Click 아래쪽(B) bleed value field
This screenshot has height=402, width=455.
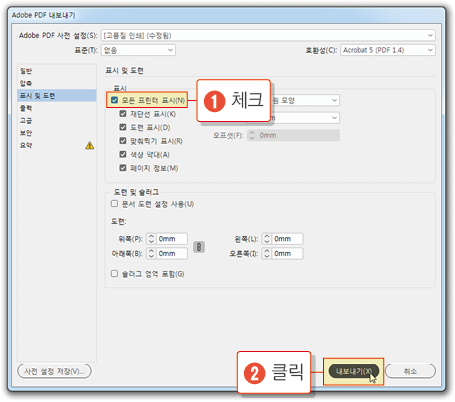172,253
